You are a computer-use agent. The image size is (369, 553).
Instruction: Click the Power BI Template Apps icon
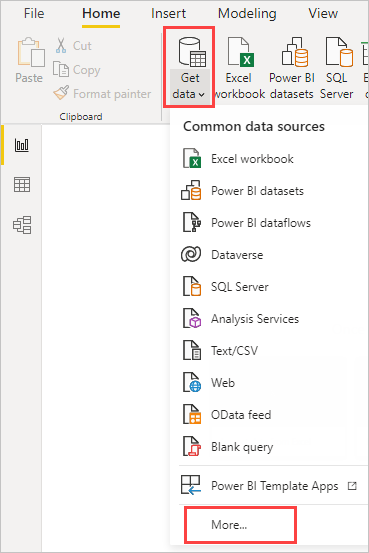click(x=191, y=485)
